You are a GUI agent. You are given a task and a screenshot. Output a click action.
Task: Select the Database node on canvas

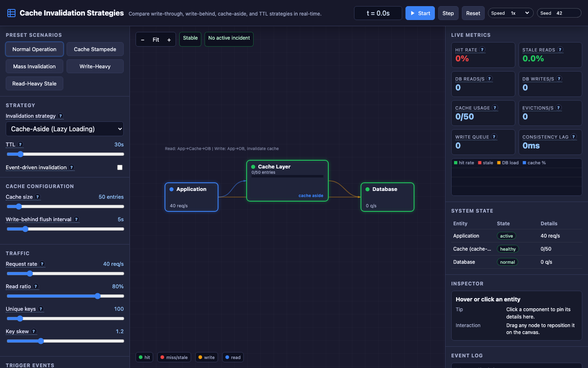388,197
